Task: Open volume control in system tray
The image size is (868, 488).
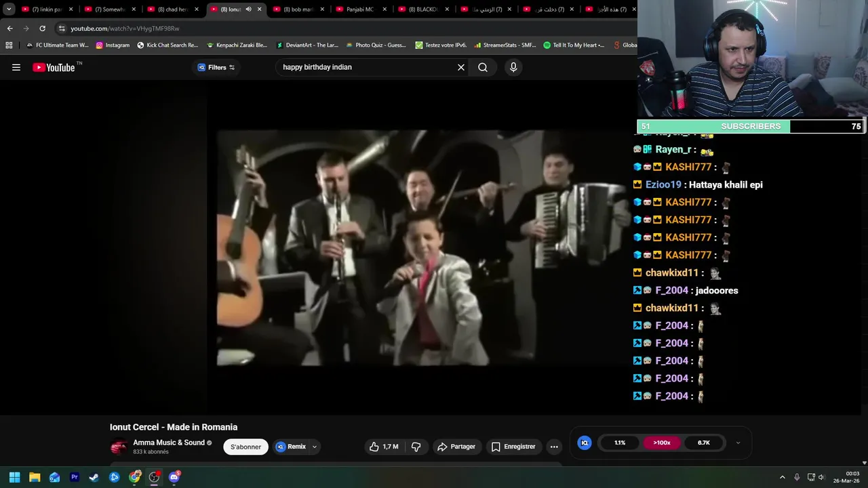Action: (821, 477)
